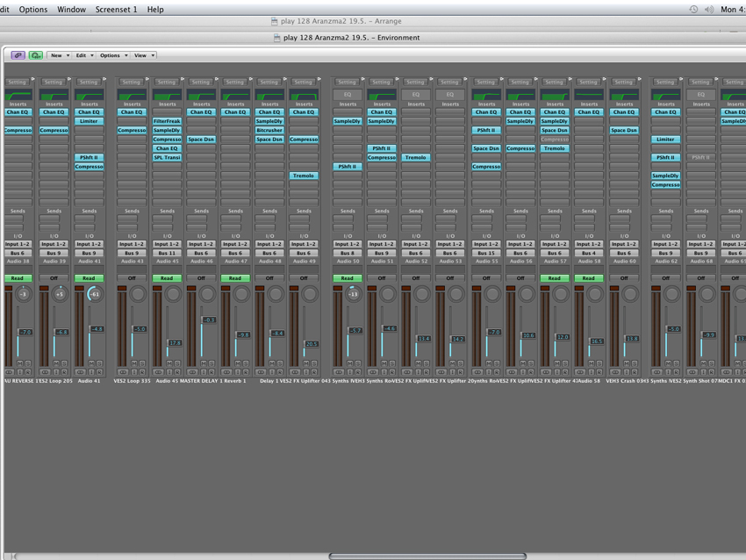Click the pan knob on Audio 62 channel
The image size is (746, 560).
(x=671, y=294)
